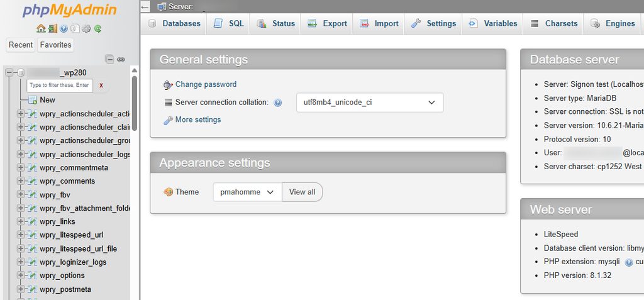Open the SQL tab

[229, 23]
